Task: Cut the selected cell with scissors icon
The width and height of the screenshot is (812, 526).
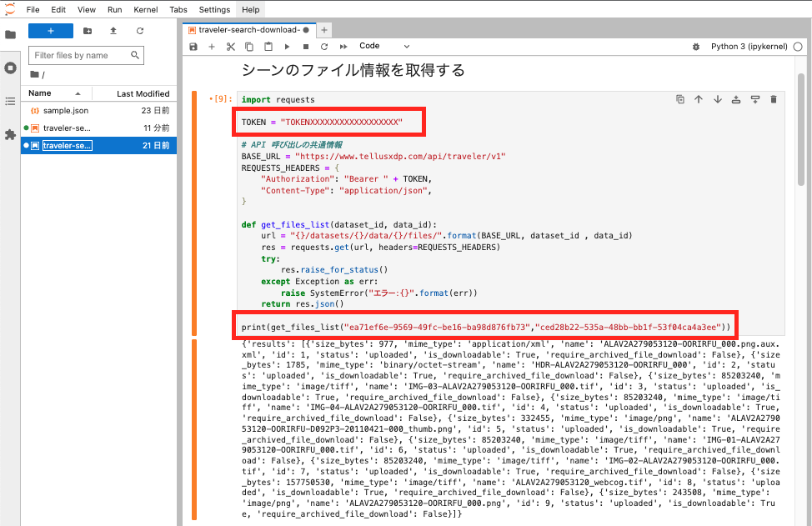Action: [x=230, y=47]
